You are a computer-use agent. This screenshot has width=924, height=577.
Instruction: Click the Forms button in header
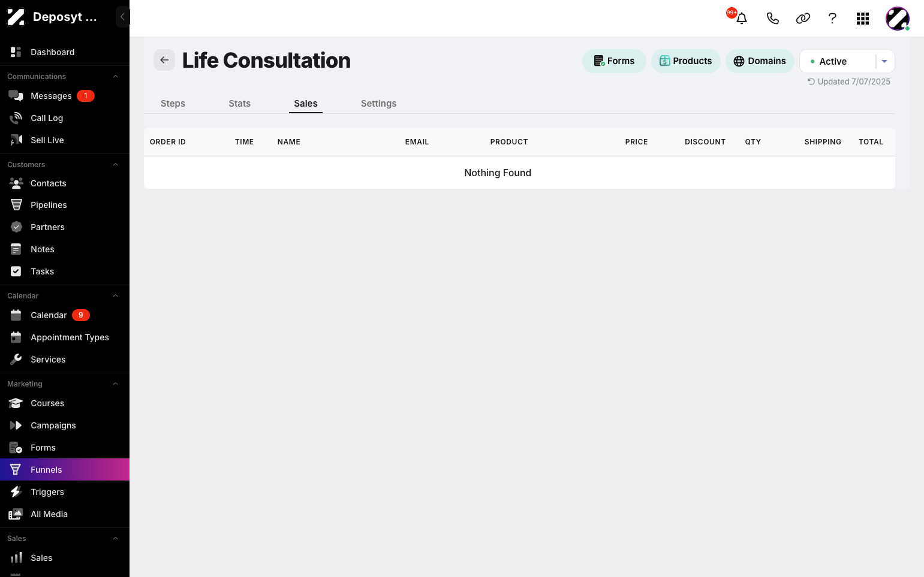click(x=614, y=61)
